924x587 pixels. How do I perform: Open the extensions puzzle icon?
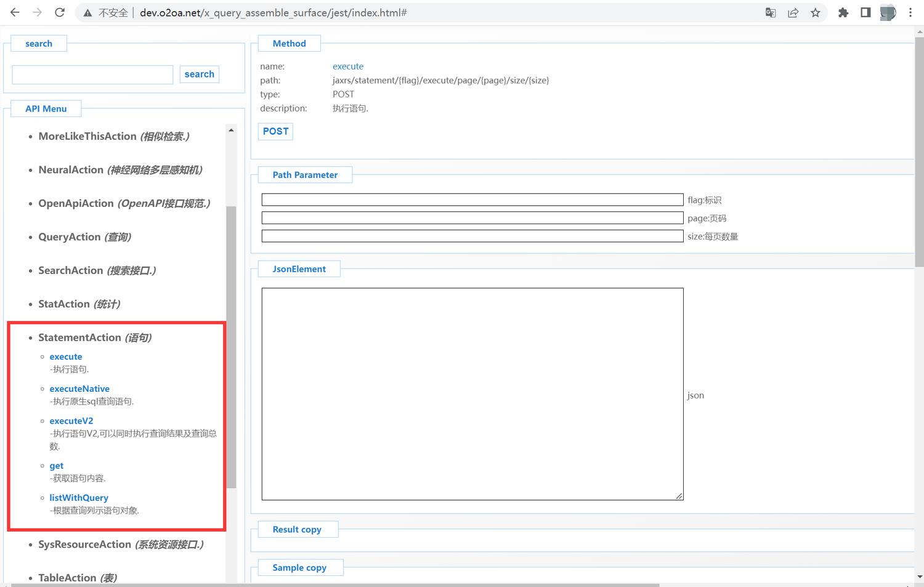coord(843,12)
